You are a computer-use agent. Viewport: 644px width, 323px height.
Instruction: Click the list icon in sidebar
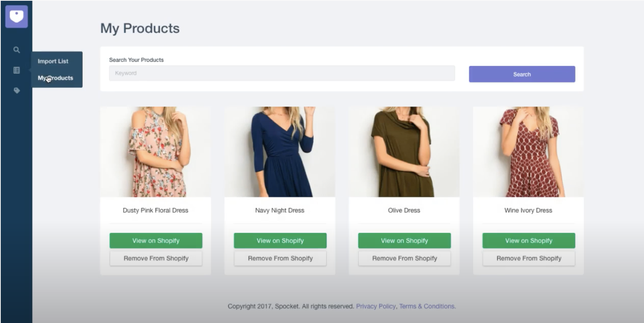tap(16, 70)
